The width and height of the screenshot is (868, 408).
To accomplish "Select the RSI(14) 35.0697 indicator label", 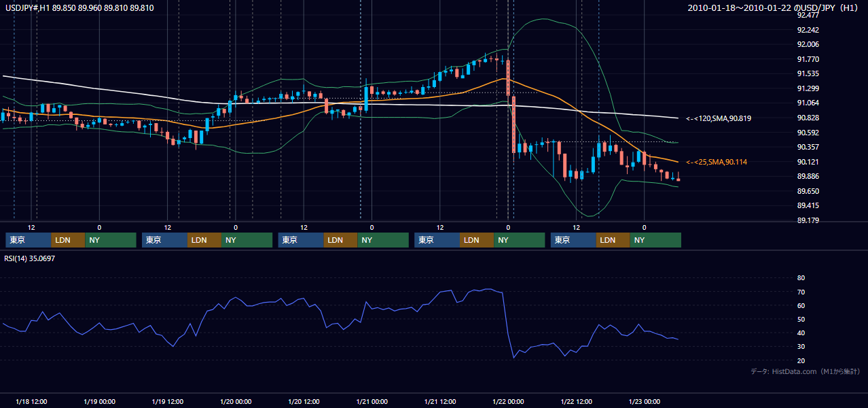I will (29, 258).
